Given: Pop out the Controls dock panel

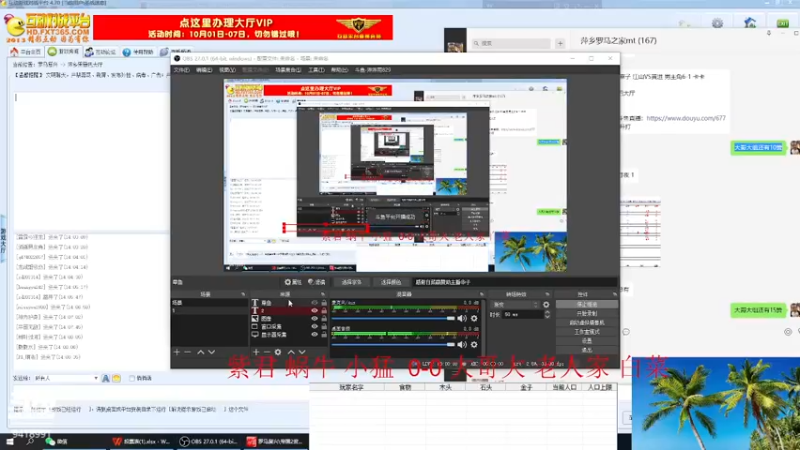Looking at the screenshot, I should pyautogui.click(x=615, y=294).
